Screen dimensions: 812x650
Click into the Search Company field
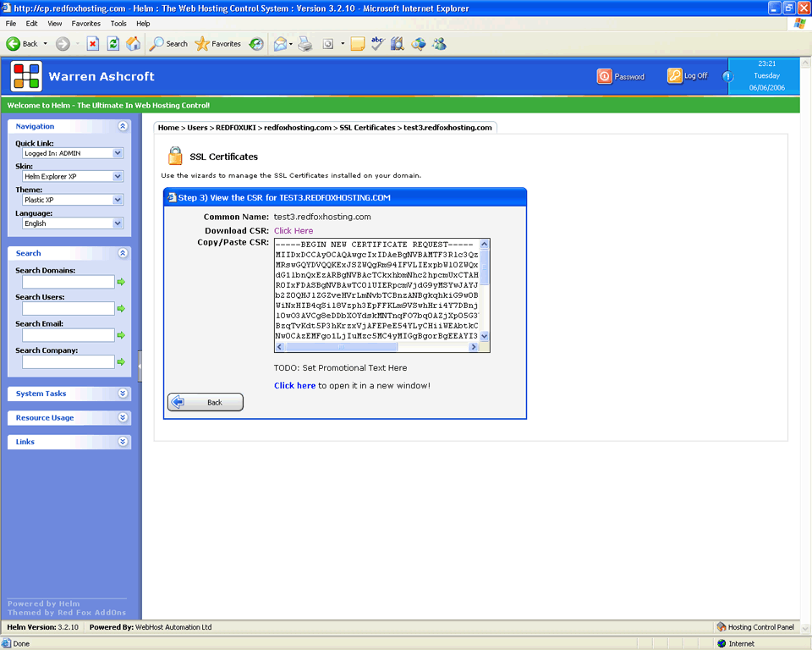[69, 361]
